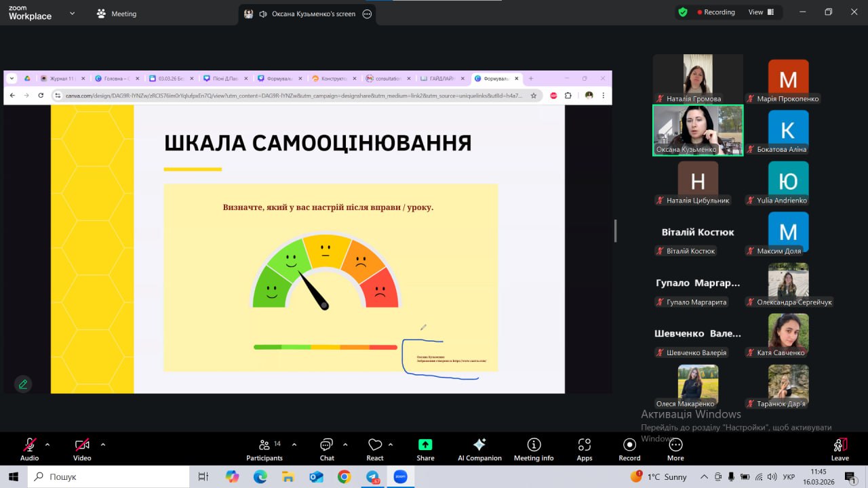Viewport: 868px width, 488px height.
Task: Open AI Companion
Action: click(x=479, y=449)
